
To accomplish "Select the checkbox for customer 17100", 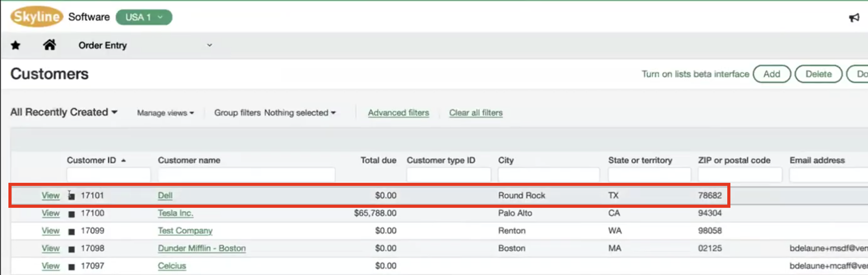I will pyautogui.click(x=71, y=214).
